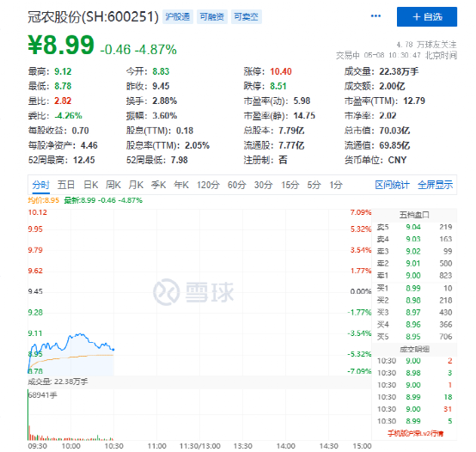The image size is (476, 452).
Task: Switch to the 周K chart tab
Action: pyautogui.click(x=113, y=185)
